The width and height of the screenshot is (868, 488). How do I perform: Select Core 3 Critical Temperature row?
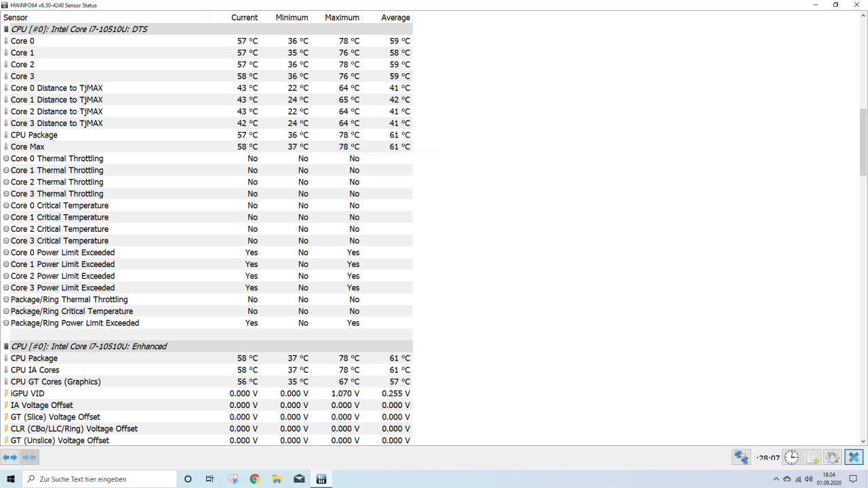pos(206,241)
